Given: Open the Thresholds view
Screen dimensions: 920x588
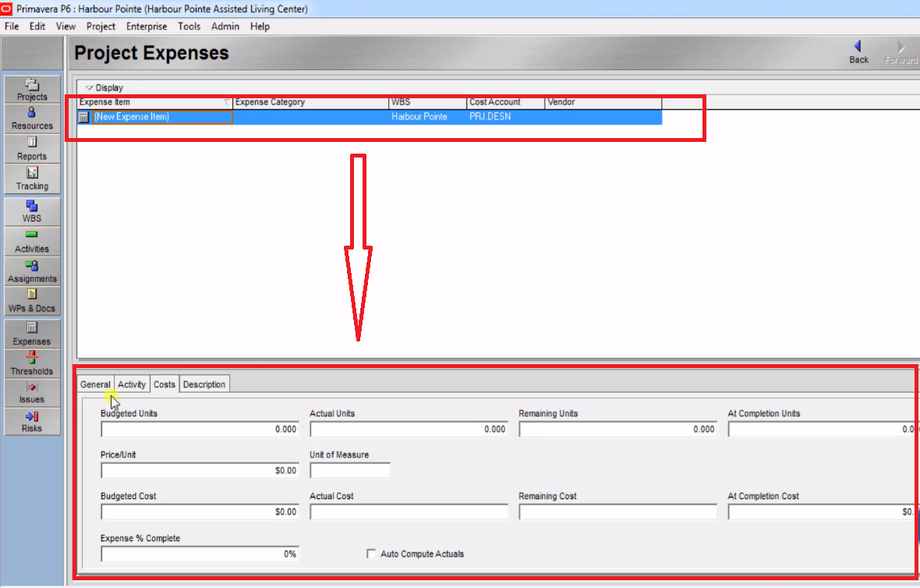Looking at the screenshot, I should pyautogui.click(x=32, y=362).
